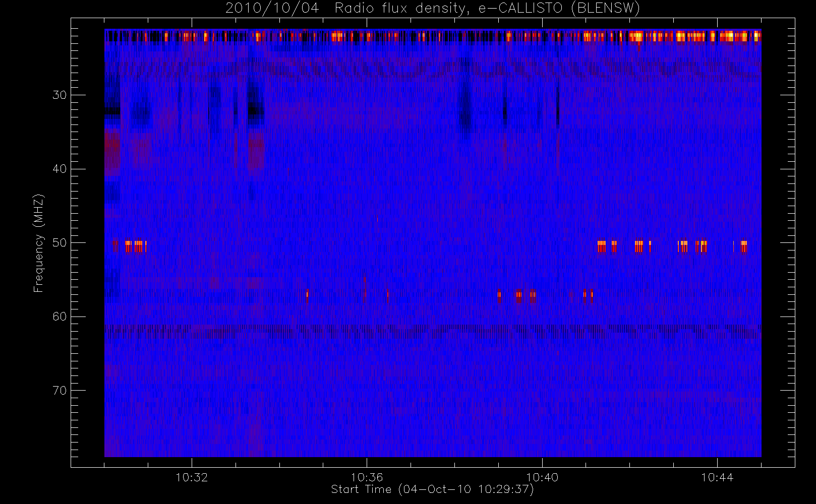Click the 'Frequency (MHZ)' axis label
816x504 pixels.
[x=38, y=243]
